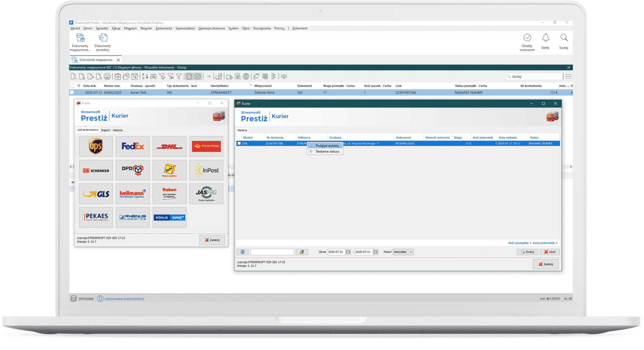Tick the checkbox of the DHL shipment row

click(239, 143)
